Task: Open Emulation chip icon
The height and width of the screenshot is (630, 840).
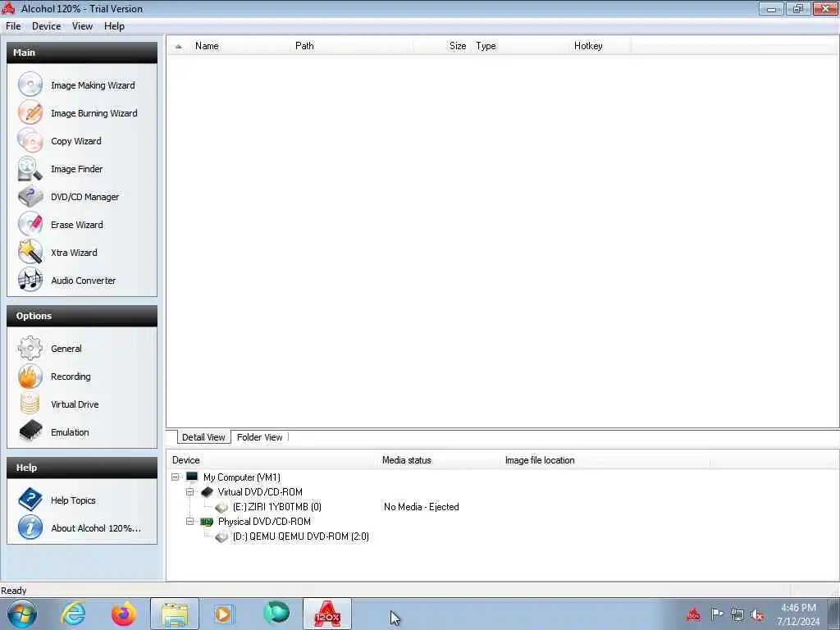Action: (30, 431)
